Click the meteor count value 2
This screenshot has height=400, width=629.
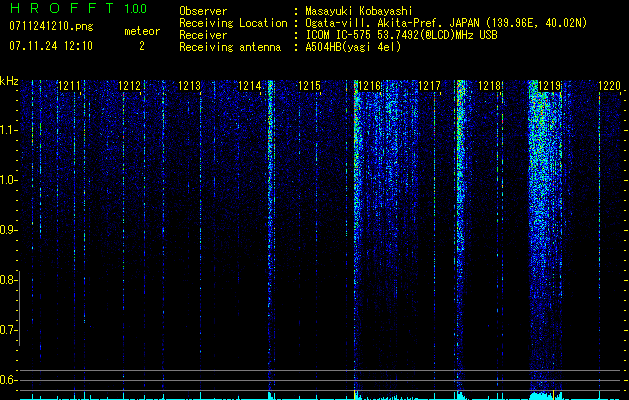(142, 46)
